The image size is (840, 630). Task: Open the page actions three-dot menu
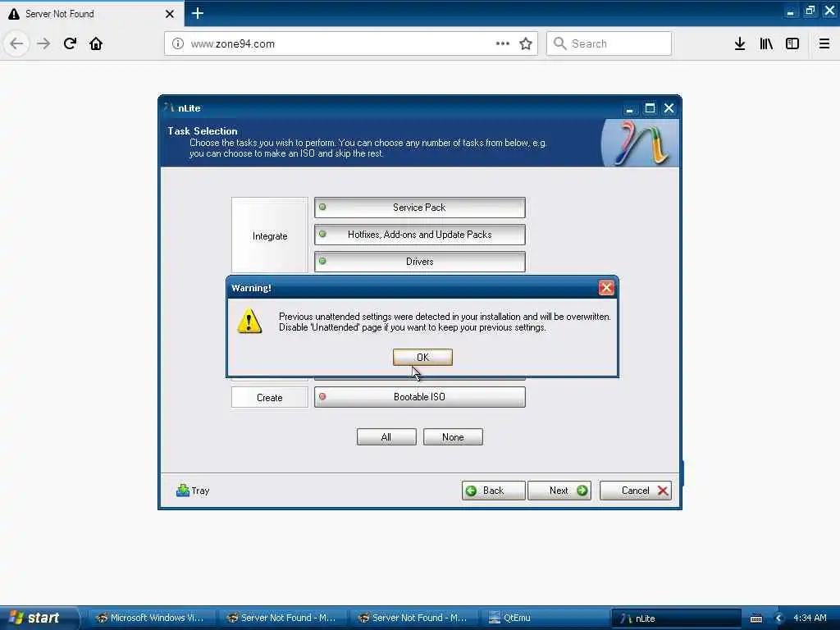coord(503,43)
